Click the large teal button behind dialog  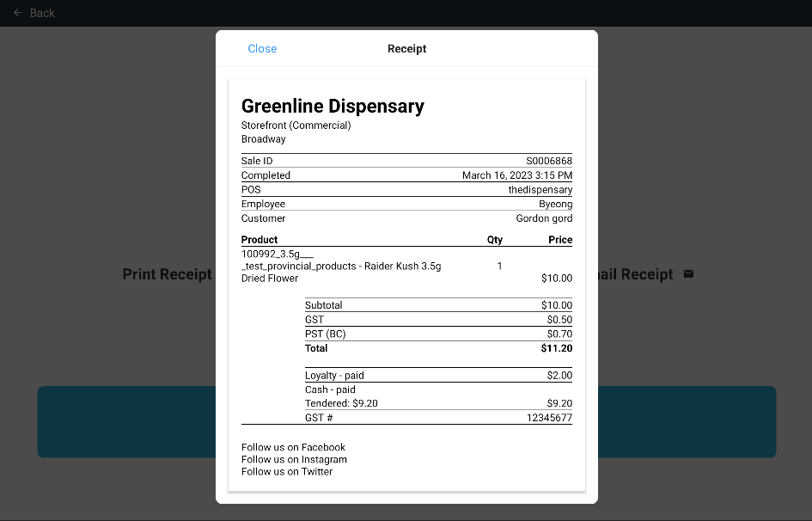pyautogui.click(x=687, y=421)
